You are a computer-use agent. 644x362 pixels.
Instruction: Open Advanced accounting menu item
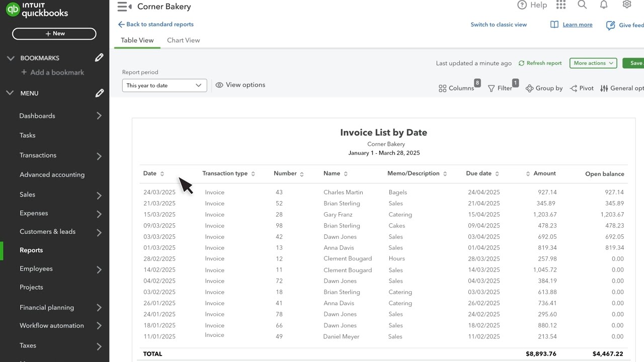click(52, 175)
